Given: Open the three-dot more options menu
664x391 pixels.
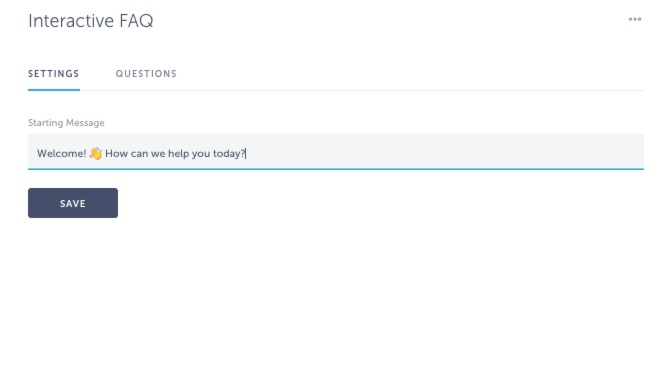Looking at the screenshot, I should click(634, 19).
